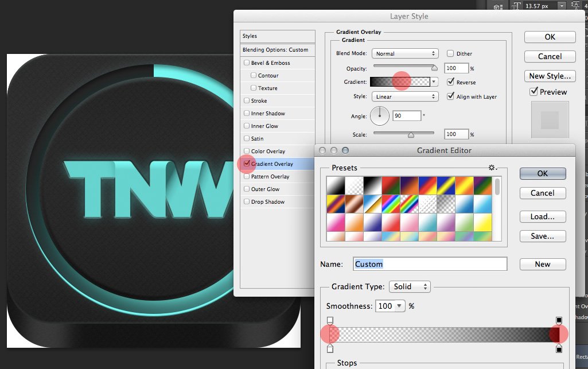
Task: Tick the Texture checkbox
Action: (254, 88)
